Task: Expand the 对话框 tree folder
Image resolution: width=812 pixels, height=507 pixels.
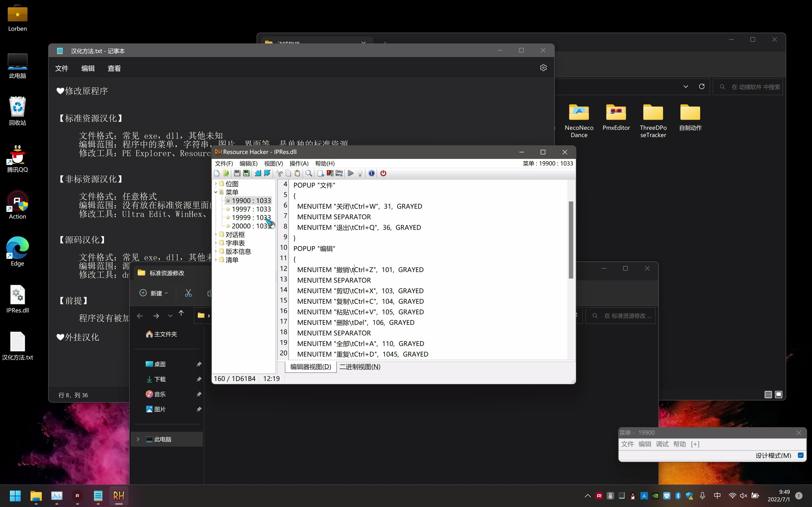Action: tap(216, 234)
